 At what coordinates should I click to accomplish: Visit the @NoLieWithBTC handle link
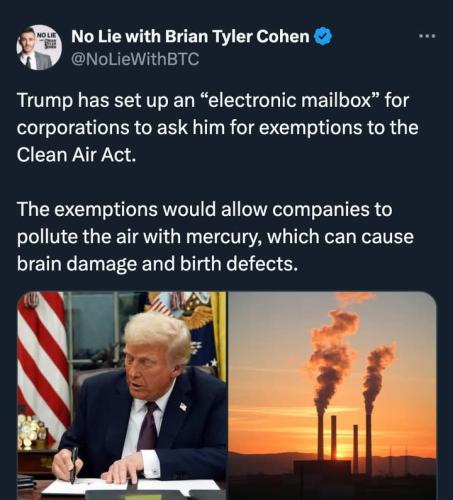click(x=135, y=59)
